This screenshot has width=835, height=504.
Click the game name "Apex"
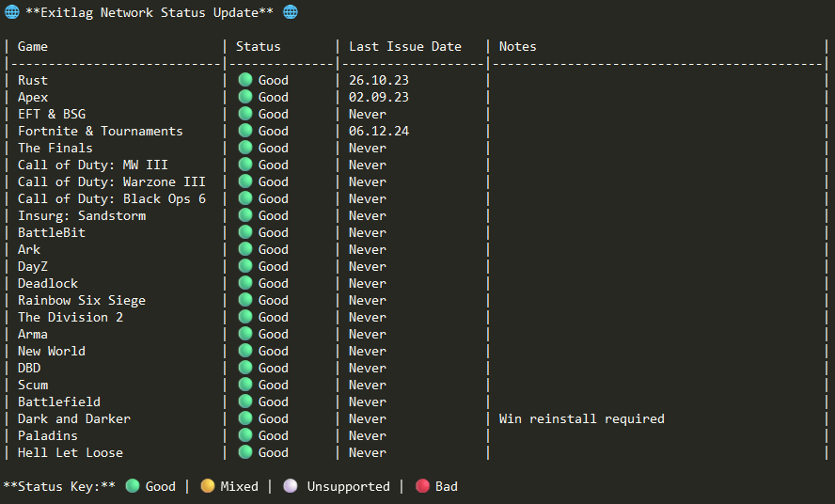[x=33, y=98]
